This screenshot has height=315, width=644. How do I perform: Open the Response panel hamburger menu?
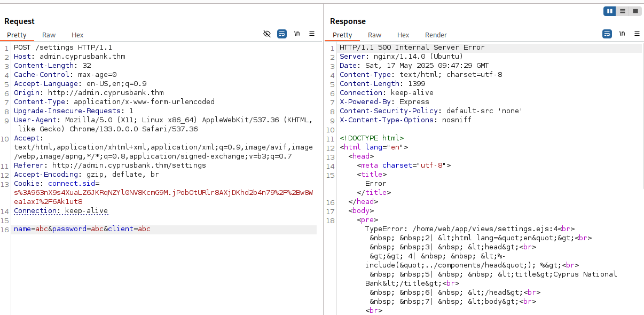point(637,34)
